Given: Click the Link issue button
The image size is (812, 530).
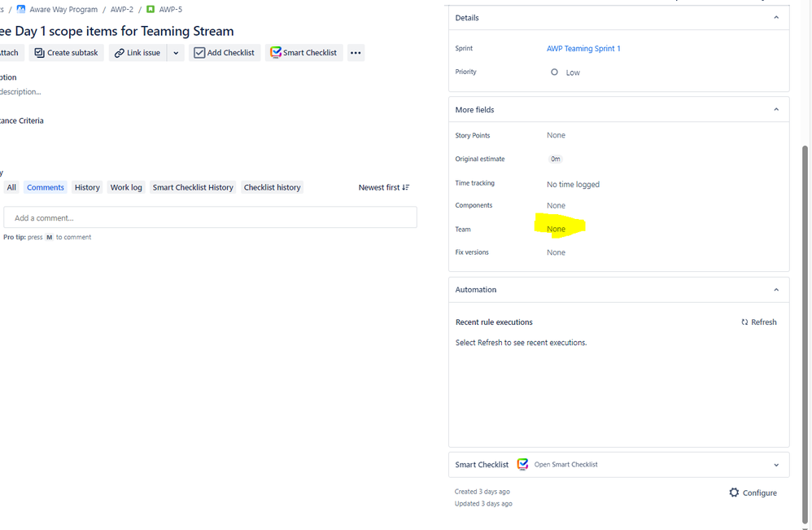Looking at the screenshot, I should coord(138,53).
